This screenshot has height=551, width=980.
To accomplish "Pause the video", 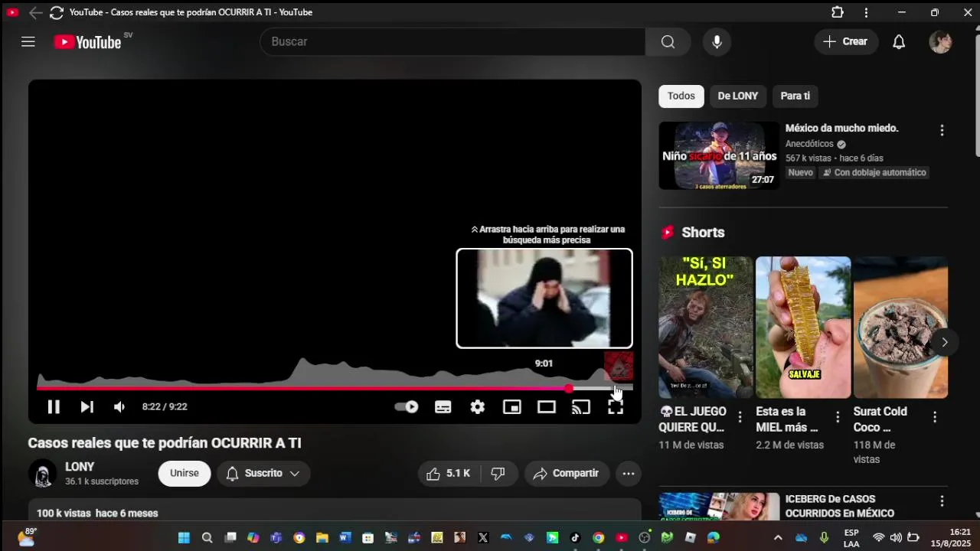I will point(54,407).
